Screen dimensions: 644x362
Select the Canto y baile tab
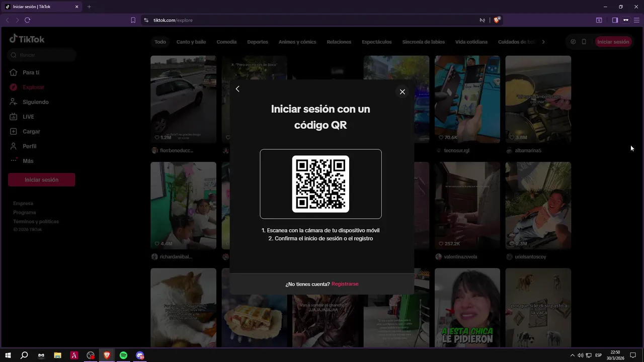click(x=191, y=42)
